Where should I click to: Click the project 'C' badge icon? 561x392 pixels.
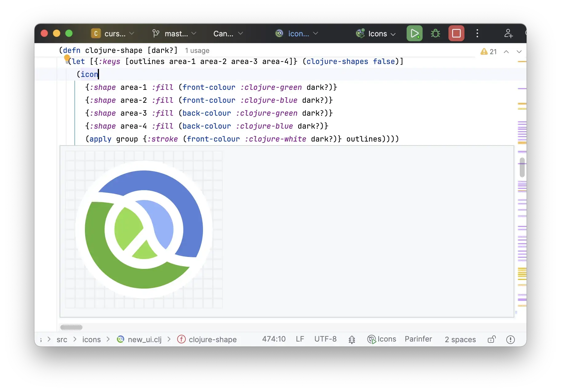pyautogui.click(x=96, y=33)
